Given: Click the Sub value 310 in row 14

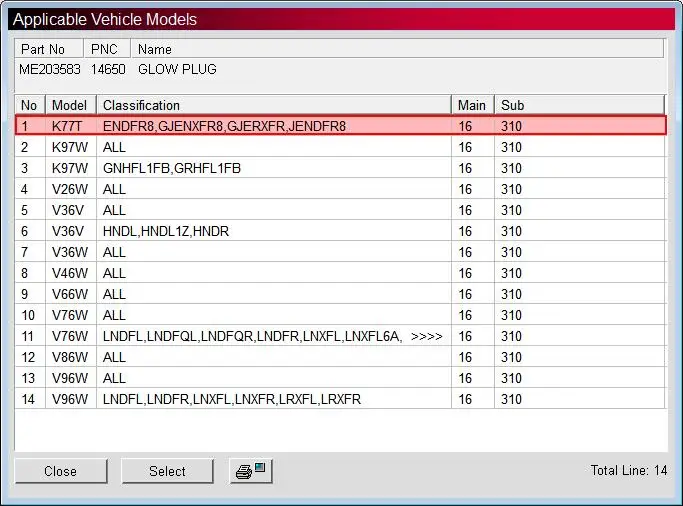Looking at the screenshot, I should point(511,399).
